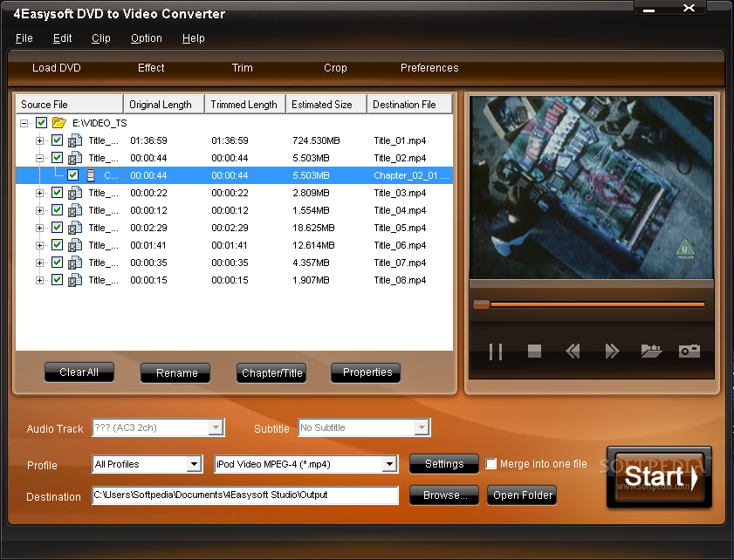Screen dimensions: 734x560
Task: Uncheck the Title_05.mp4 checkbox
Action: click(x=57, y=228)
